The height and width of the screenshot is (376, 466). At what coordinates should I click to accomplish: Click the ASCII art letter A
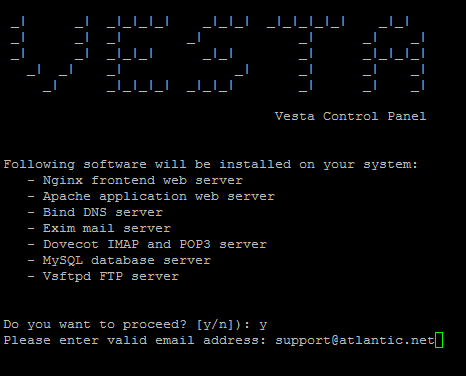(394, 54)
